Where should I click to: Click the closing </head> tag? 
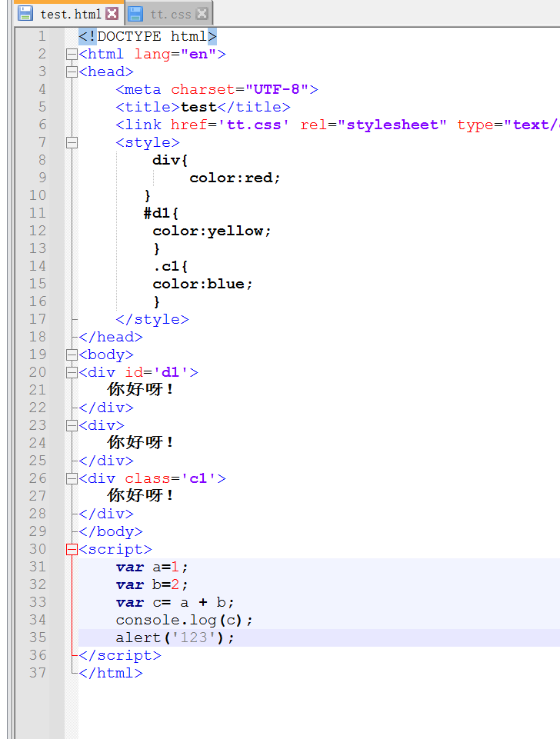click(111, 337)
